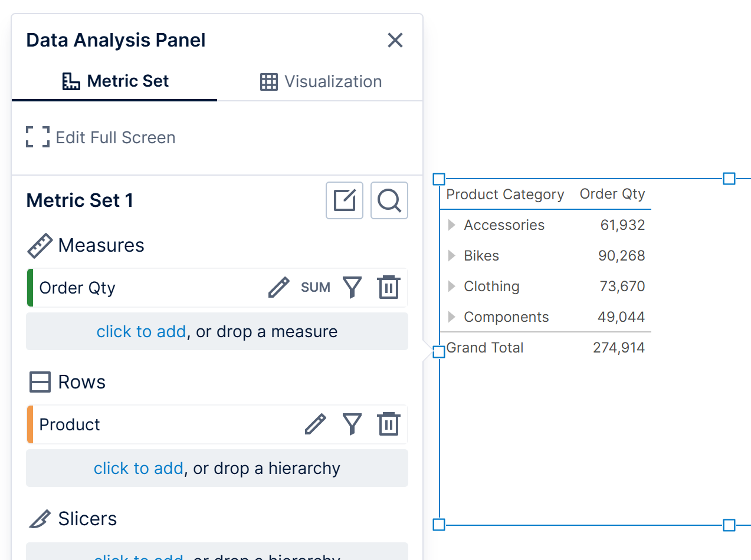The height and width of the screenshot is (560, 751).
Task: Open filter for Product row
Action: coord(352,424)
